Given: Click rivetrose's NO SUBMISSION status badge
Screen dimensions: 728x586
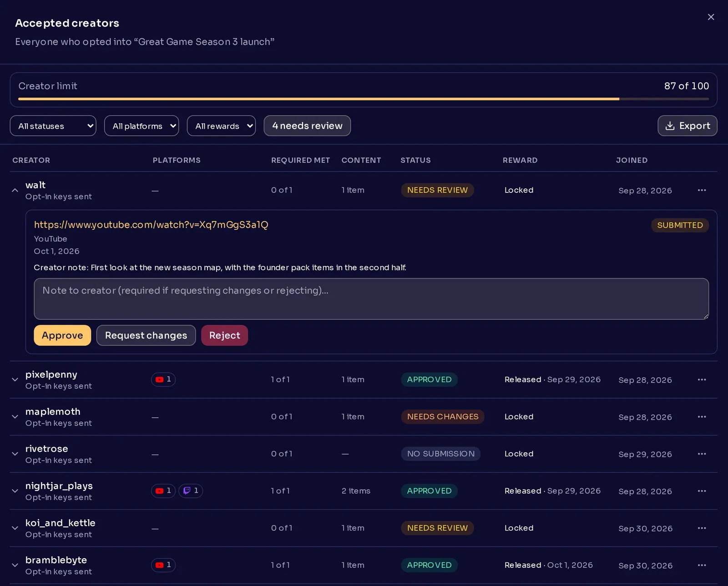Looking at the screenshot, I should (440, 454).
